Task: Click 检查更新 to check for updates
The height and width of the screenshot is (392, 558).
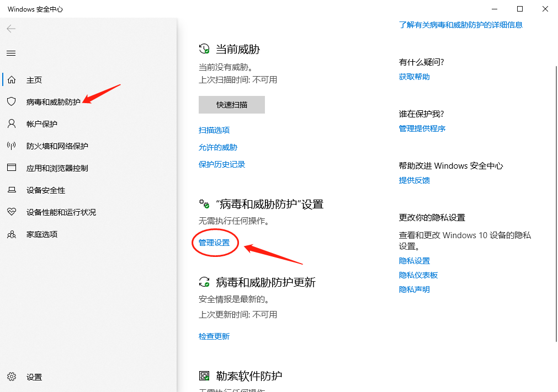Action: click(x=214, y=336)
